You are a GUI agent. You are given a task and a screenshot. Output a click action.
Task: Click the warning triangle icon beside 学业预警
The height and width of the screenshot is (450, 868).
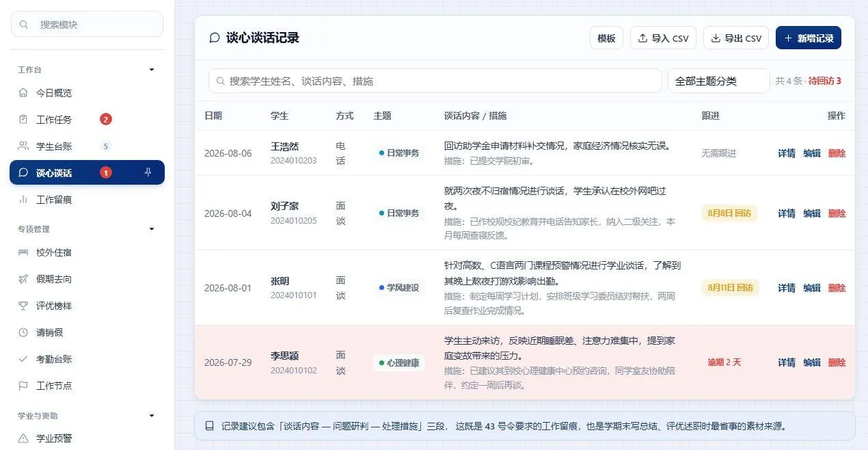pyautogui.click(x=23, y=438)
